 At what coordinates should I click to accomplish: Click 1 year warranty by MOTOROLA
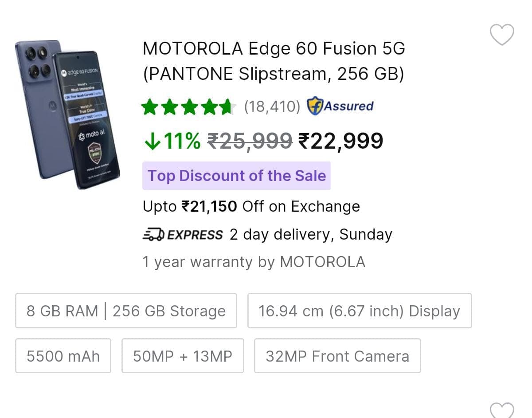pyautogui.click(x=254, y=262)
